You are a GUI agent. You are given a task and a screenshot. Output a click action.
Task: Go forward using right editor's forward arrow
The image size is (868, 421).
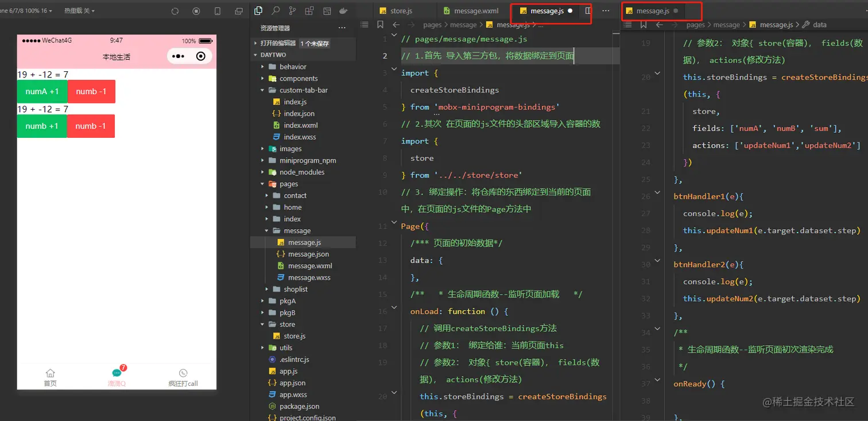[675, 25]
